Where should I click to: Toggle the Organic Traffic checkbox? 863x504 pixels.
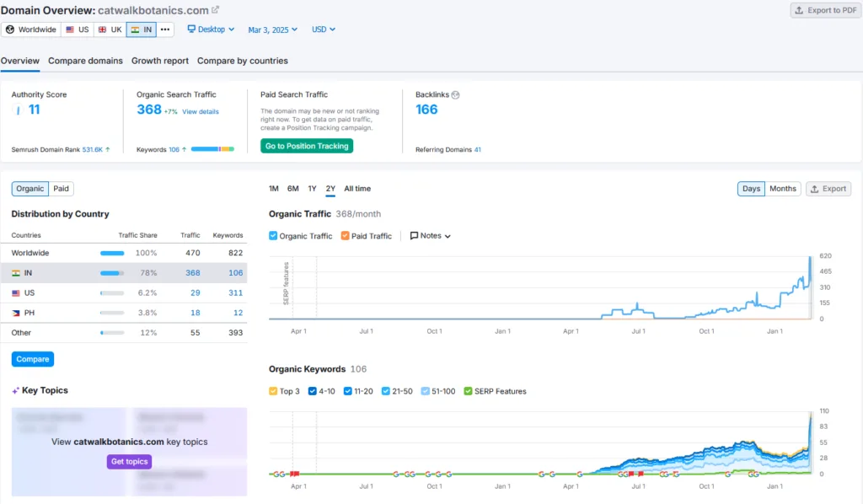[273, 235]
